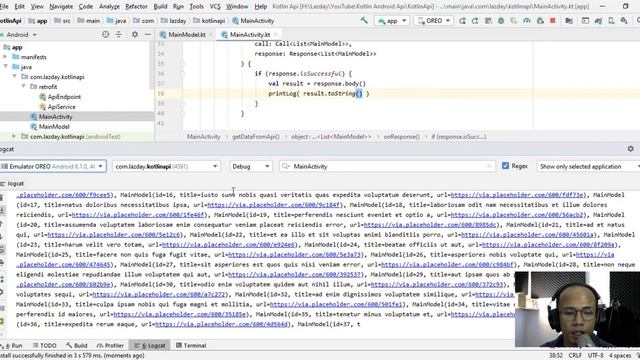Expand the manifests folder
The width and height of the screenshot is (640, 360).
tap(5, 57)
